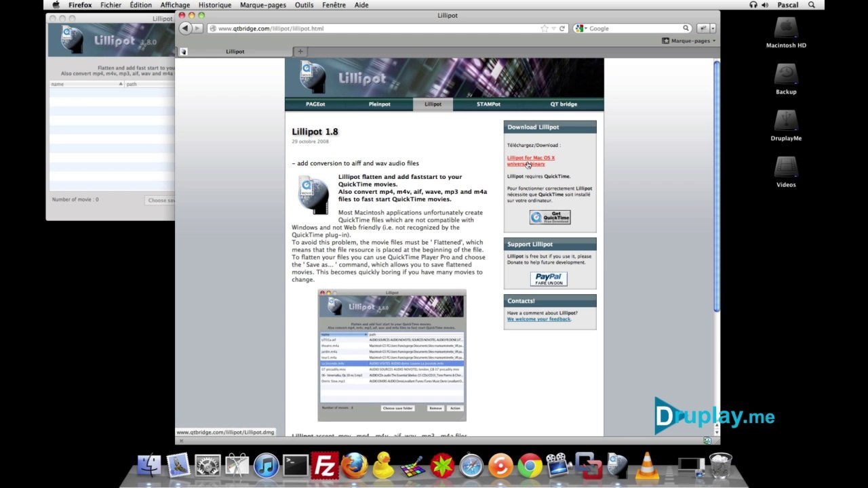The height and width of the screenshot is (488, 868).
Task: Go to the Pleinpot site tab
Action: click(379, 104)
